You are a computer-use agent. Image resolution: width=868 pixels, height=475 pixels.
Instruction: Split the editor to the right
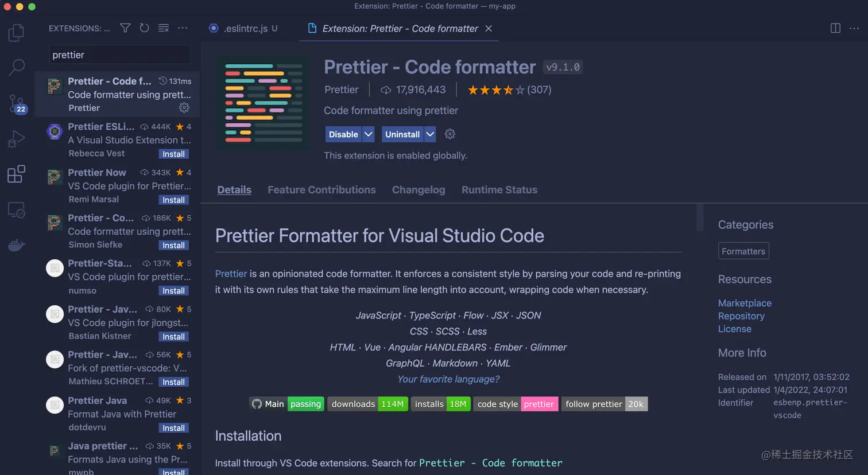(835, 28)
